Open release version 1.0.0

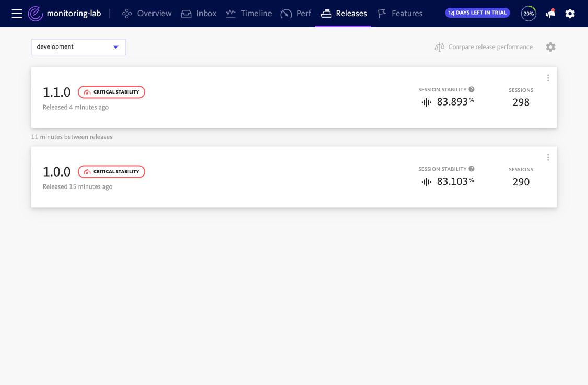[56, 171]
